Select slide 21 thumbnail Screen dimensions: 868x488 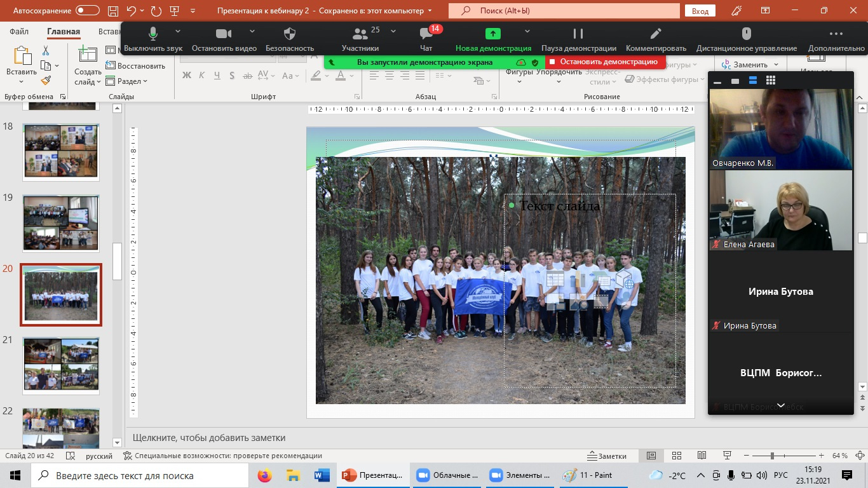pos(61,364)
